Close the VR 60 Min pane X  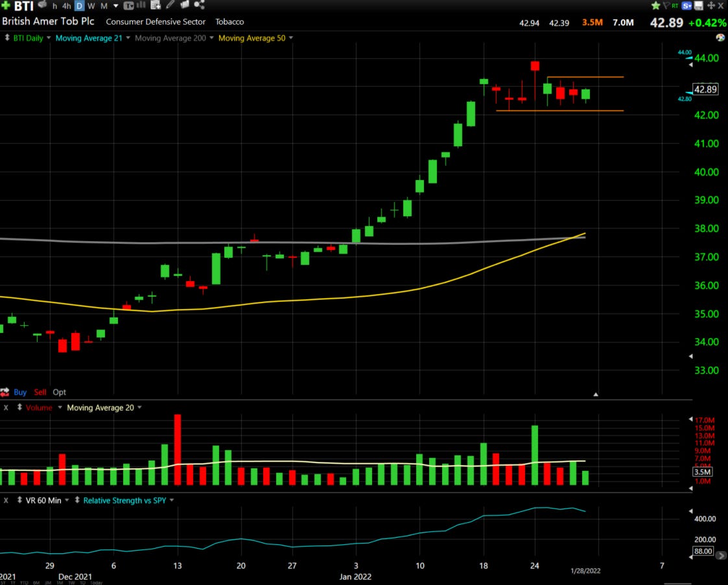[6, 501]
